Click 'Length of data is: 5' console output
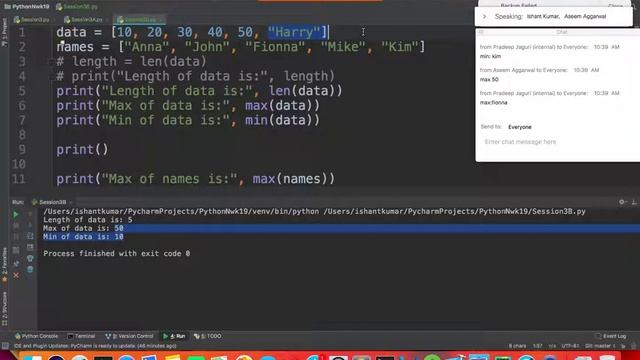 pos(88,220)
